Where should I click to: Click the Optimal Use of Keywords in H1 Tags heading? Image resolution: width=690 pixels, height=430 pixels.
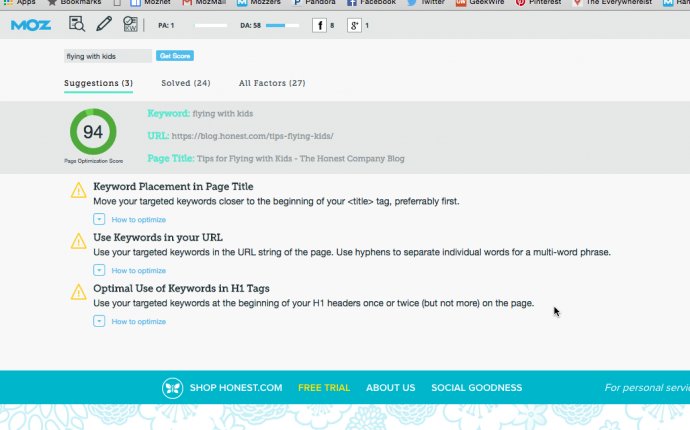181,289
